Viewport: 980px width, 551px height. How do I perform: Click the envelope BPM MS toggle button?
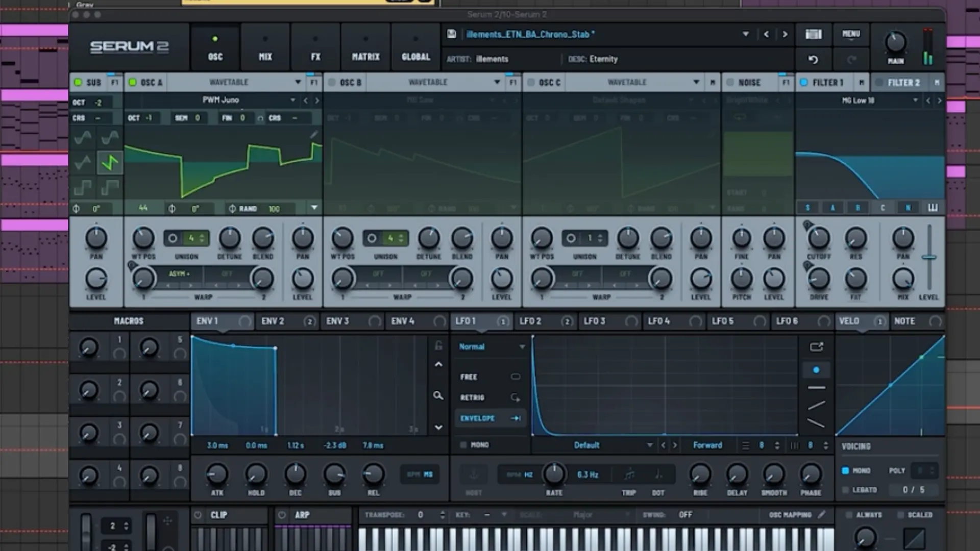tap(420, 474)
